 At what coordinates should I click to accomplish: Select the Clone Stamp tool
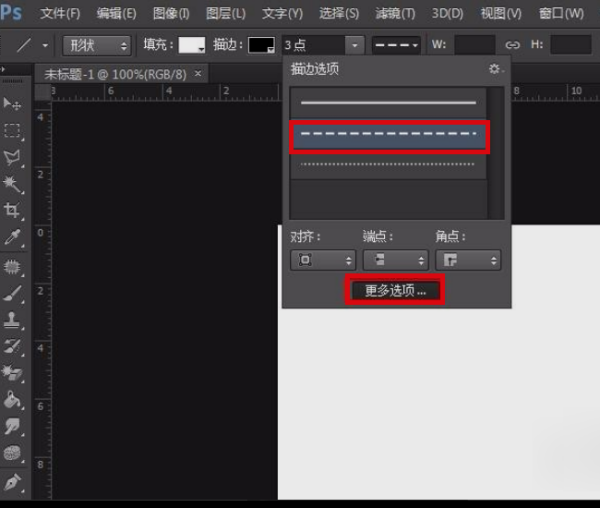coord(12,320)
